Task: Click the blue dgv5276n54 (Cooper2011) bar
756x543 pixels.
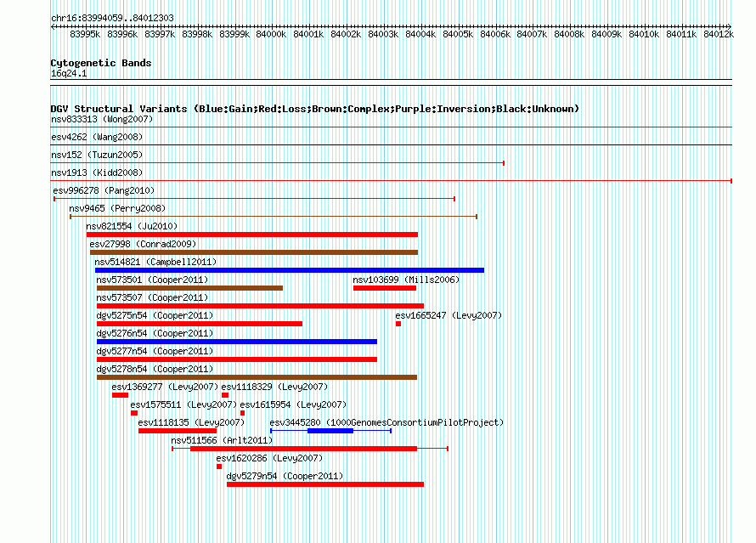Action: tap(237, 342)
